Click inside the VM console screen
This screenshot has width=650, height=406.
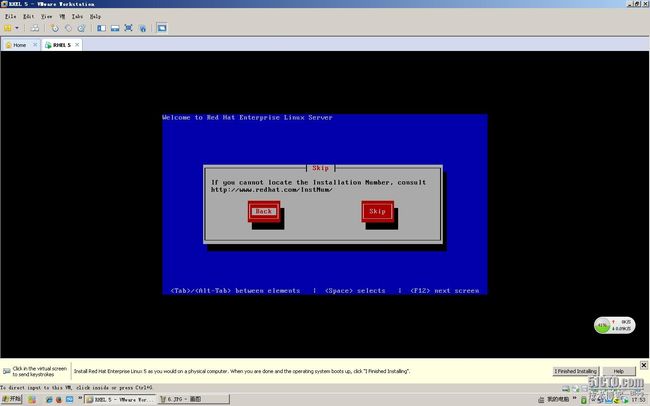coord(325,204)
